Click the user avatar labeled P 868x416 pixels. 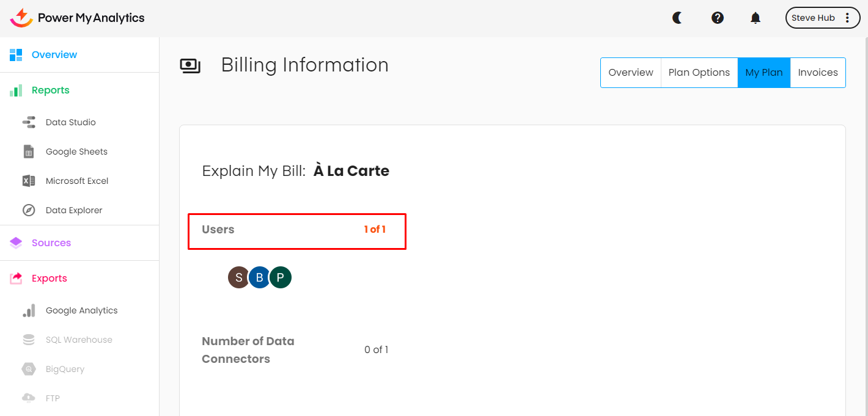281,278
